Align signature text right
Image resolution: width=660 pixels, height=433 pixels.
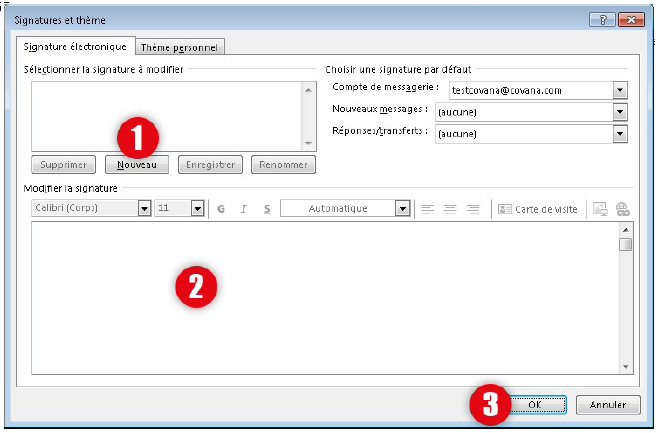[x=473, y=209]
